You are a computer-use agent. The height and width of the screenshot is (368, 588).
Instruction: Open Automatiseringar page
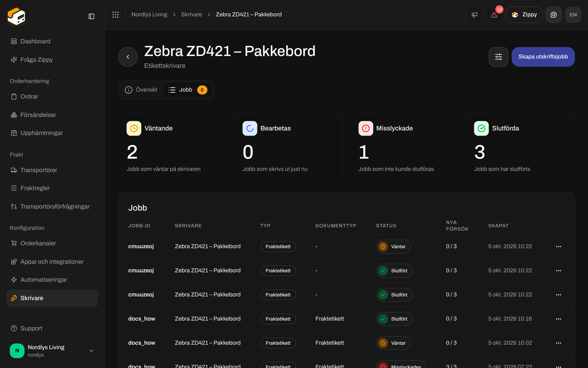coord(52,280)
